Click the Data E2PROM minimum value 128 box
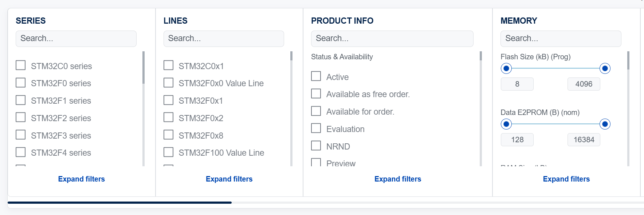This screenshot has width=644, height=215. (517, 140)
